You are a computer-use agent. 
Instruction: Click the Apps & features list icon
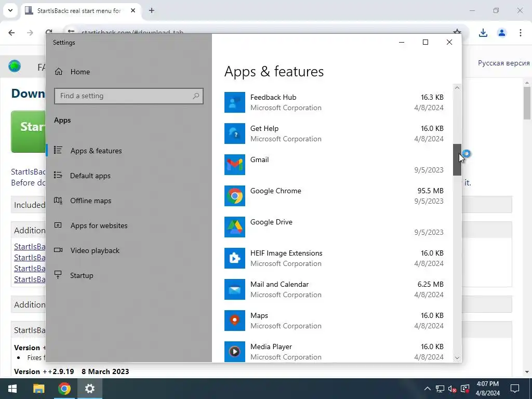[58, 150]
